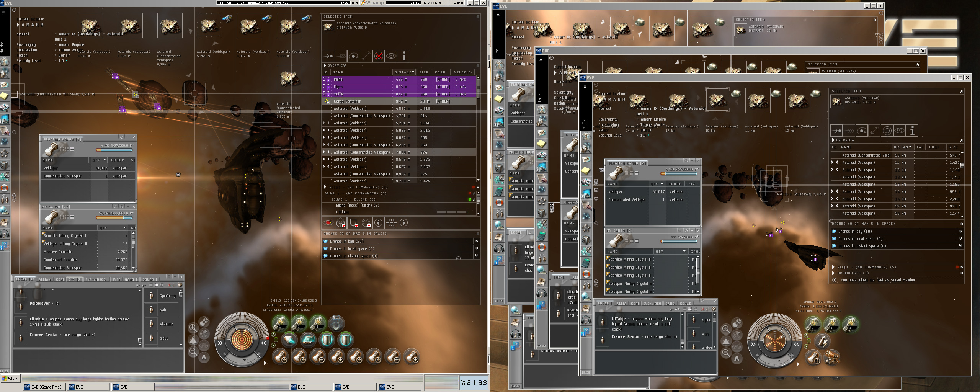The image size is (980, 392).
Task: Open the Windows Start button
Action: point(10,379)
